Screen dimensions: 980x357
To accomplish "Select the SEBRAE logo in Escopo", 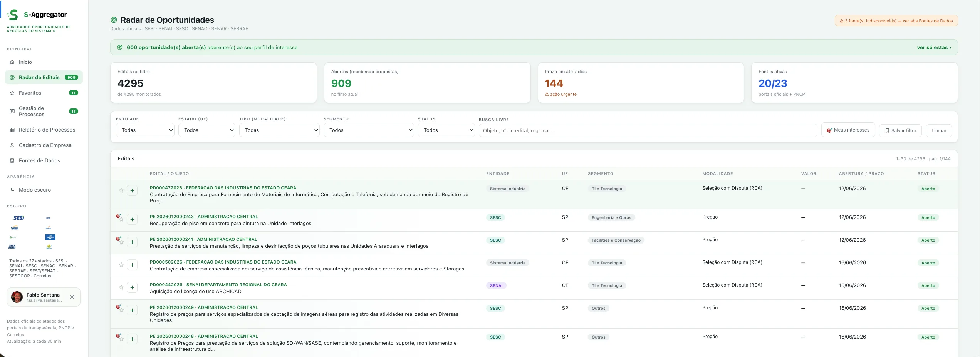I will [x=50, y=237].
